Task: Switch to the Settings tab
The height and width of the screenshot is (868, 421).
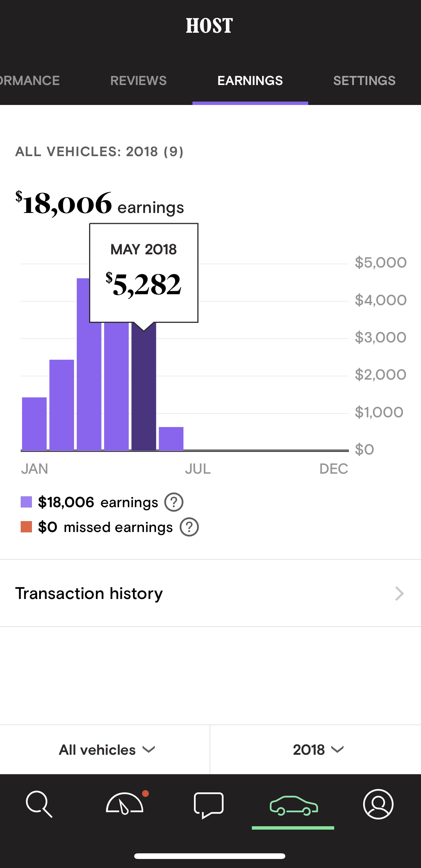Action: point(364,81)
